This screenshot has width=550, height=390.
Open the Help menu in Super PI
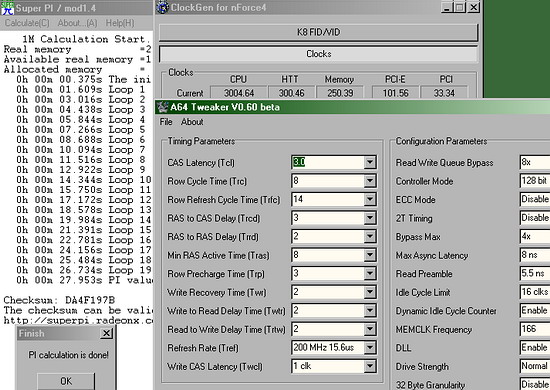click(120, 23)
